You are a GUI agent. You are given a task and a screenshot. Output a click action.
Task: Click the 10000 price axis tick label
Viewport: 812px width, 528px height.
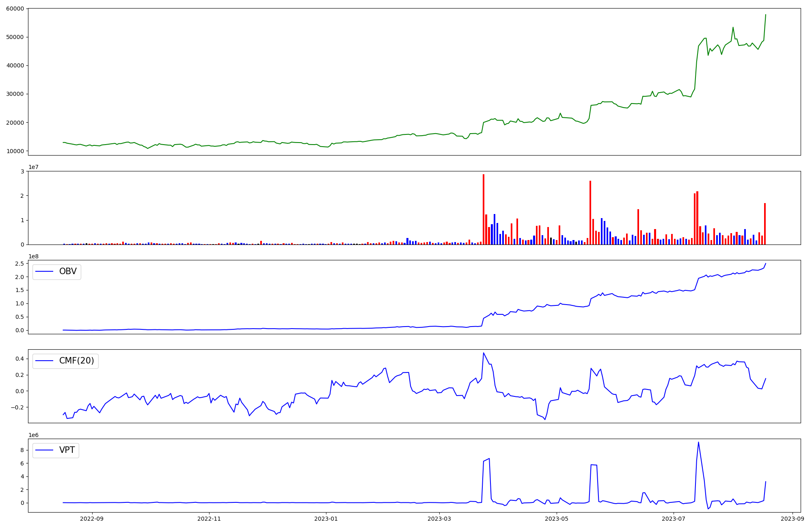pyautogui.click(x=15, y=151)
